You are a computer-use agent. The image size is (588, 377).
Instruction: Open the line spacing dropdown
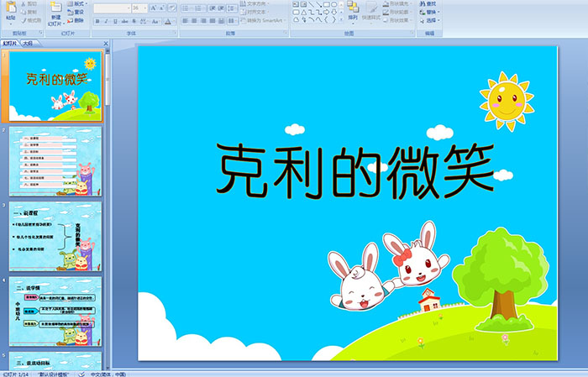pos(232,8)
